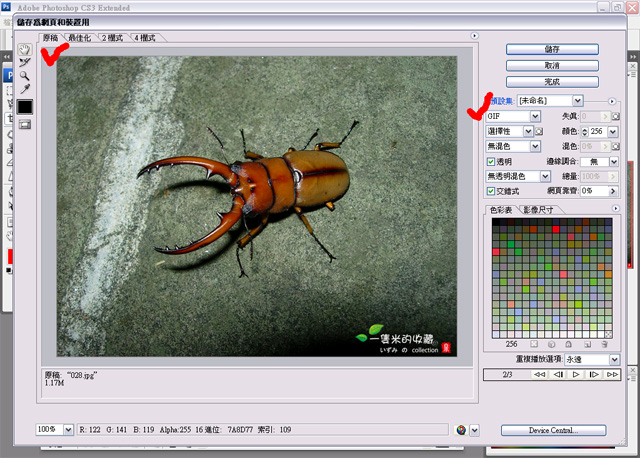Click the preview in browser icon
640x458 pixels.
461,429
